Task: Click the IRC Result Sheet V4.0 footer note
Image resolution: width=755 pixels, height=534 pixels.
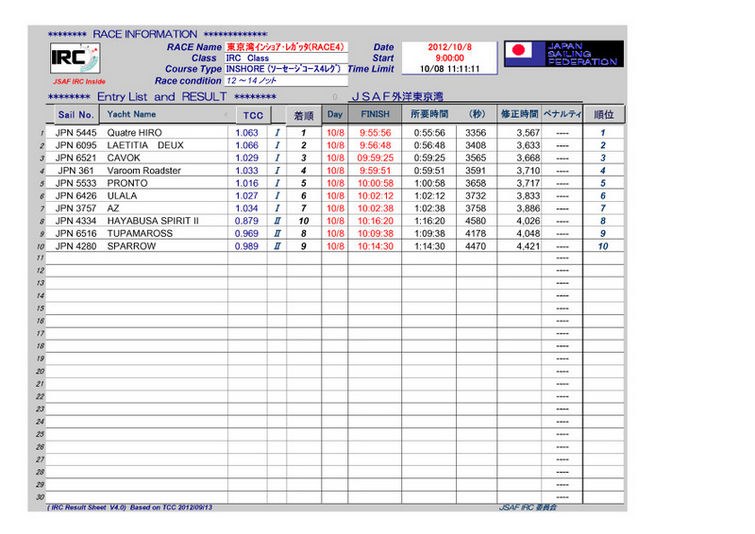Action: [x=130, y=507]
